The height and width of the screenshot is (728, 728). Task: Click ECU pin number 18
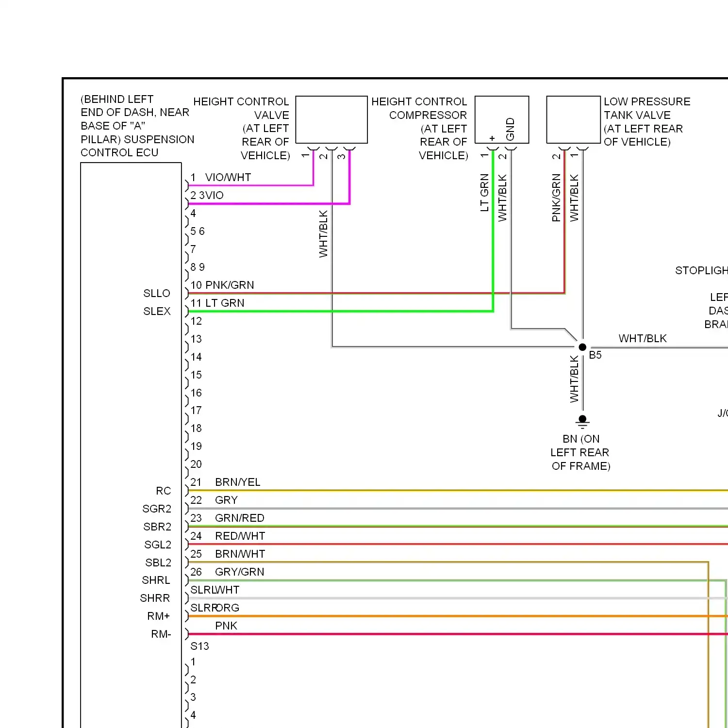196,428
